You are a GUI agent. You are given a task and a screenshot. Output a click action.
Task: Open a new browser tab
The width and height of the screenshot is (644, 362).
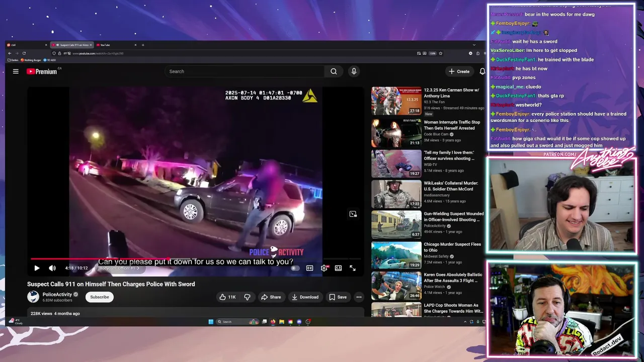tap(143, 45)
